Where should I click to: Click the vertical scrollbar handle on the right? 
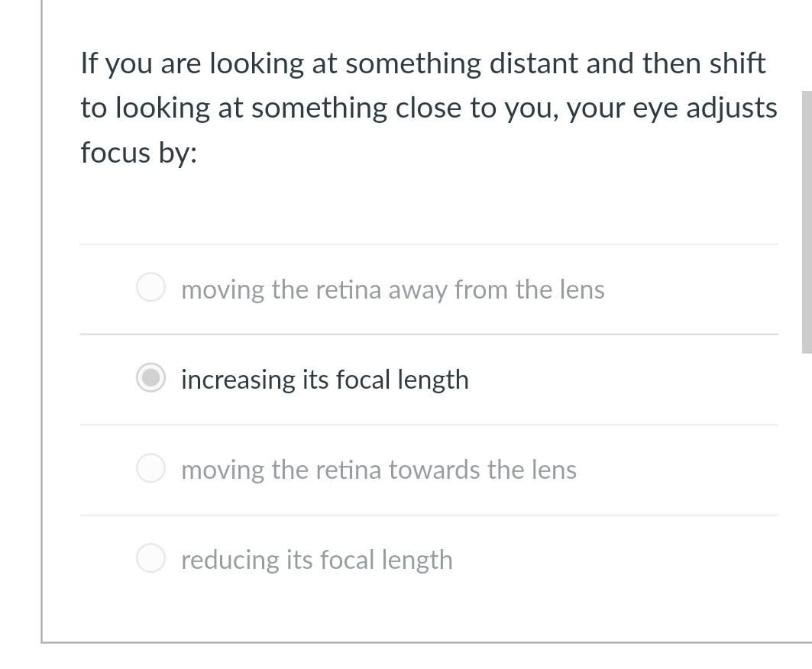coord(807,221)
